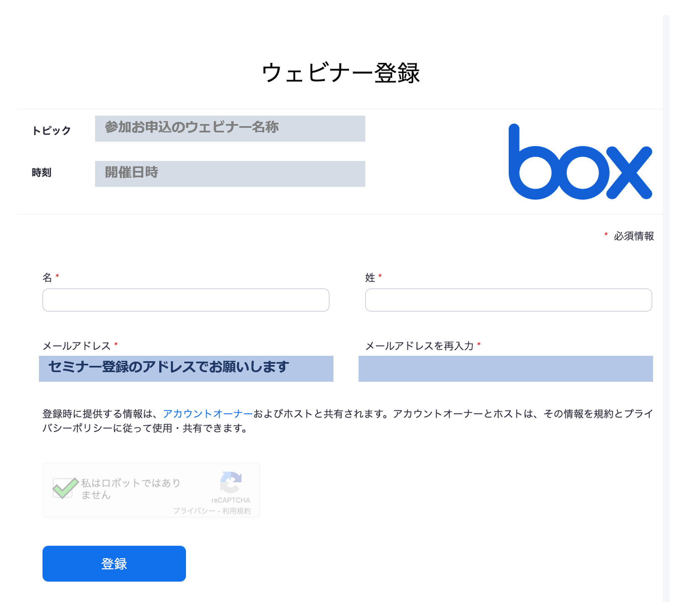Click the 姓 (last name) input field

509,300
